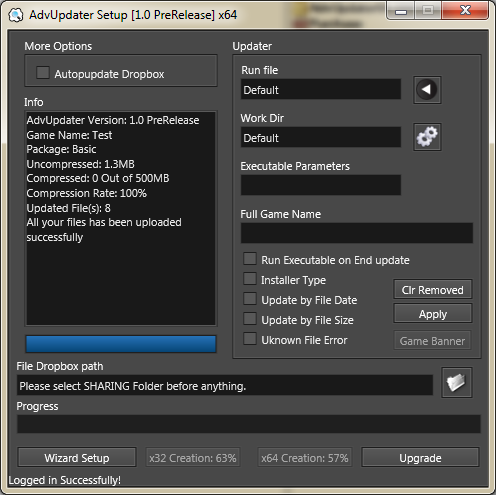Image resolution: width=496 pixels, height=495 pixels.
Task: Click the x64 Creation: 57% button
Action: tap(305, 457)
